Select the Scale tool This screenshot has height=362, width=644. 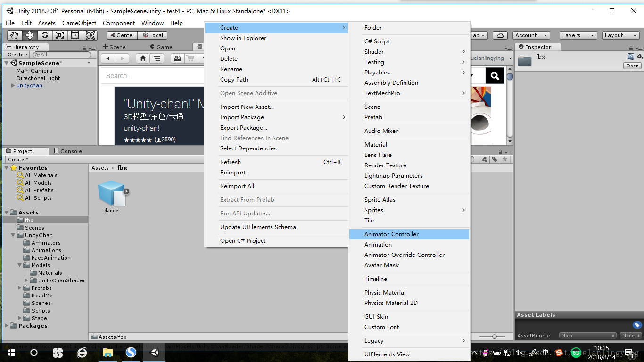59,35
